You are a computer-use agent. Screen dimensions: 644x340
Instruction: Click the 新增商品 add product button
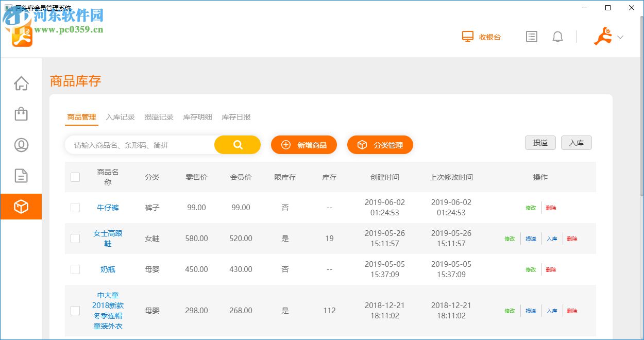[304, 145]
